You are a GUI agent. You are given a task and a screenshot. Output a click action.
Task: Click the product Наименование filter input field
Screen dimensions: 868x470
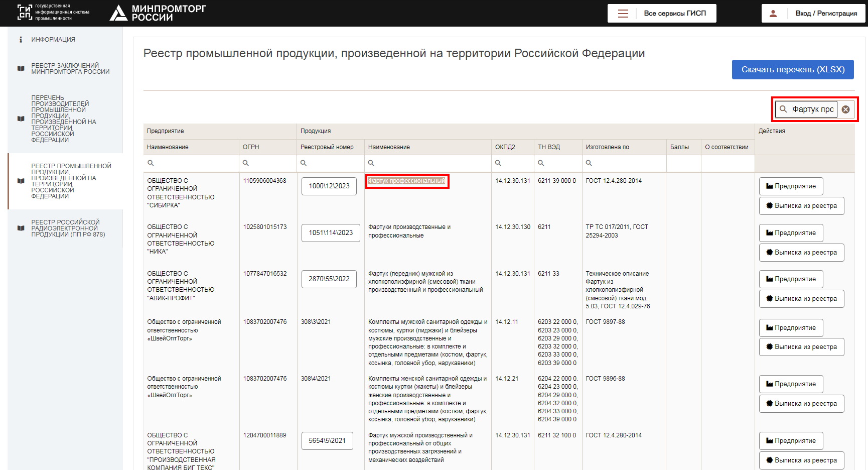(427, 163)
